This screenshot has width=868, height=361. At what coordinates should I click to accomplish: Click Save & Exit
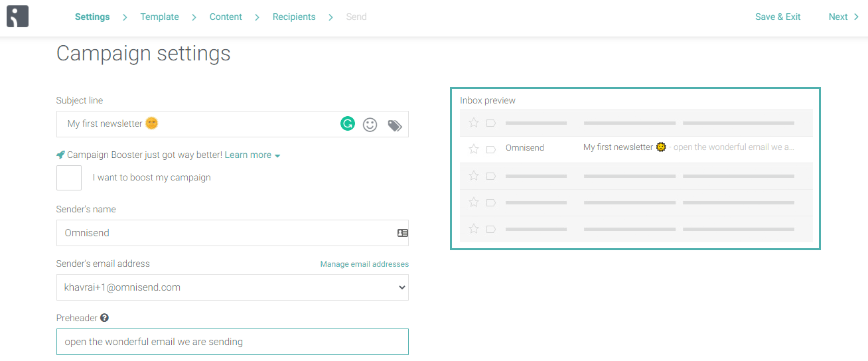778,17
